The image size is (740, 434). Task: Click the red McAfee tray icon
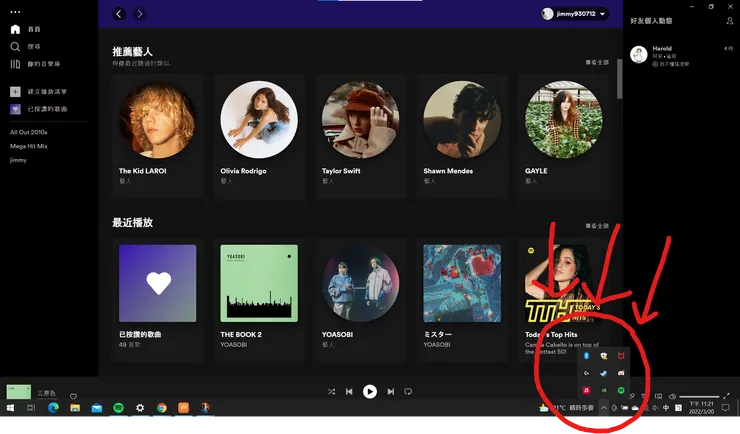(x=621, y=356)
